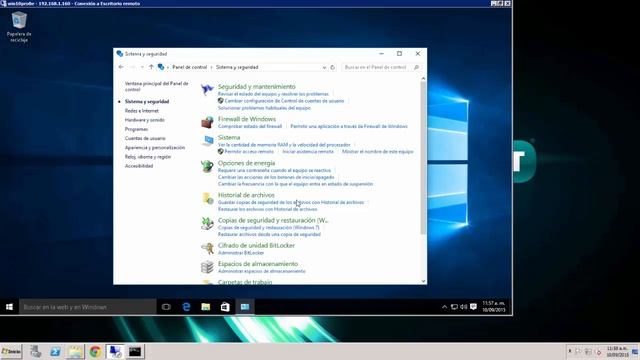The image size is (640, 360).
Task: Click Control Panel vertical scrollbar
Action: [423, 157]
